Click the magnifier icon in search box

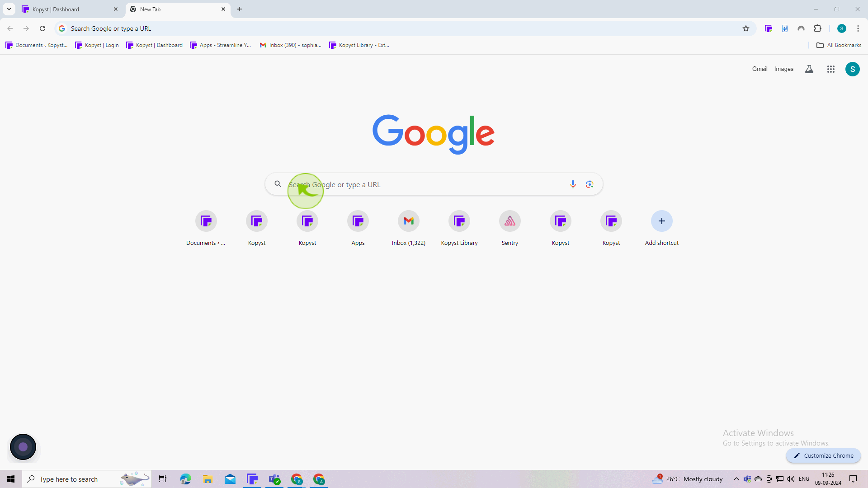278,184
